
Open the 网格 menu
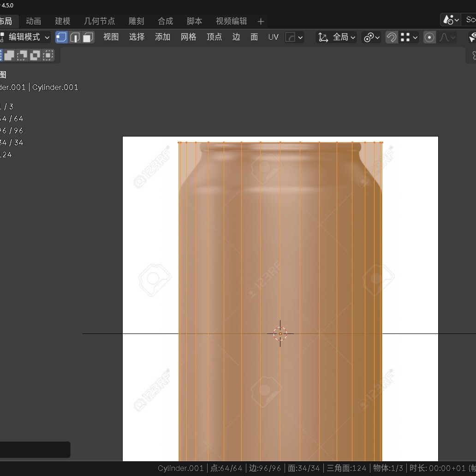188,37
